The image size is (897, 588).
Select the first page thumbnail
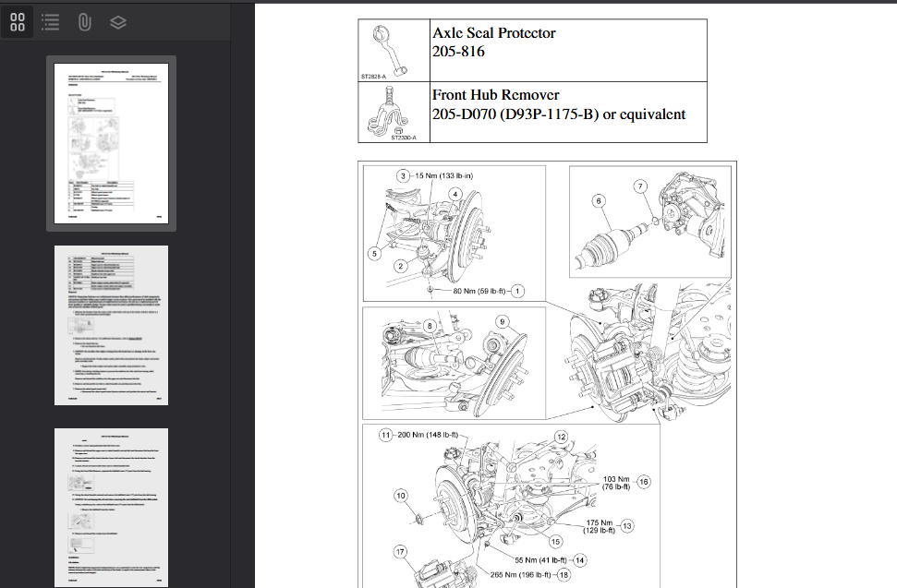[111, 143]
